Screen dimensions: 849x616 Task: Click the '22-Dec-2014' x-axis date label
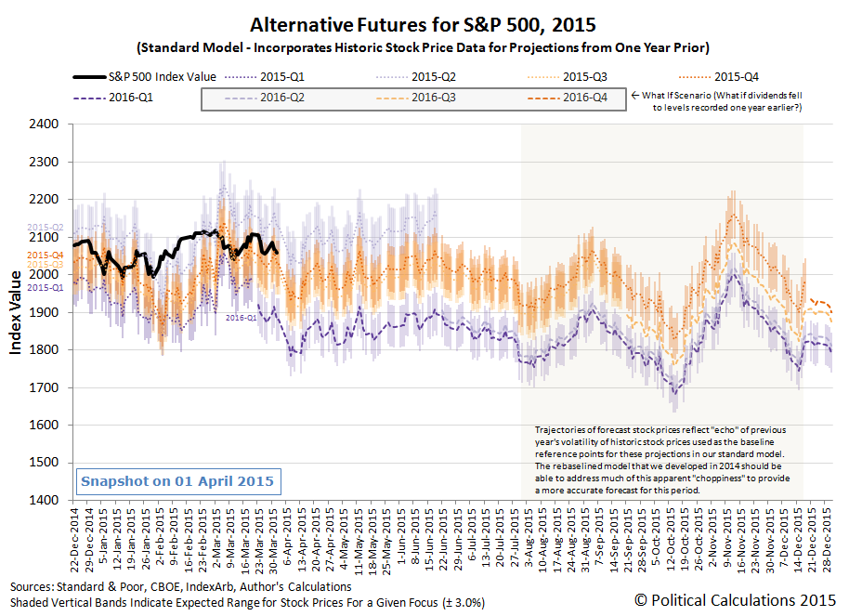coord(74,540)
